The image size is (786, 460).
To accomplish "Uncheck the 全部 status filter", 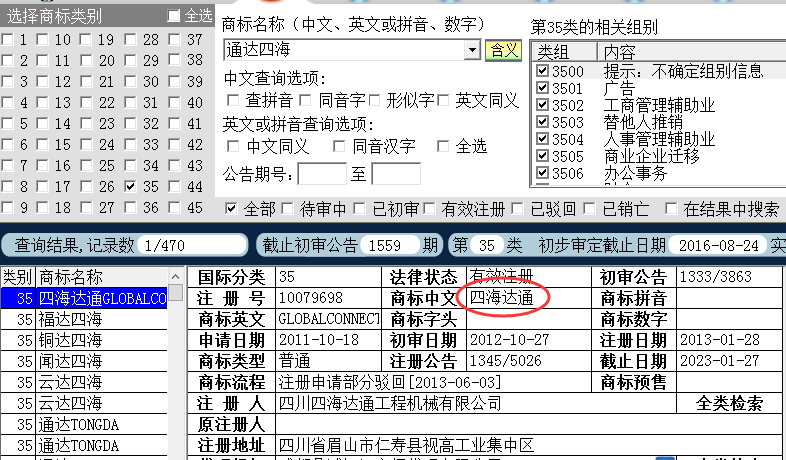I will click(x=231, y=208).
